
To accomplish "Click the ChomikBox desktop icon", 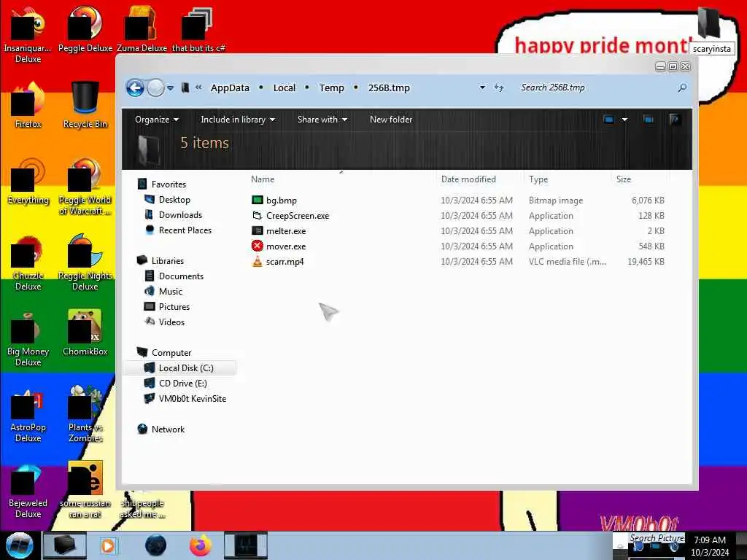I will point(85,332).
